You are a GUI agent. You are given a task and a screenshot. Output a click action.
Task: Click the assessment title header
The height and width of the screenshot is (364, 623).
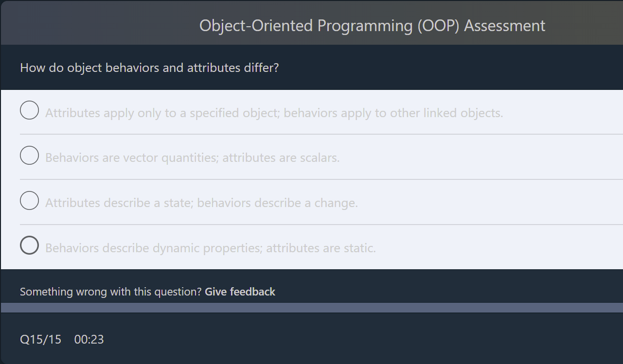[x=372, y=25]
